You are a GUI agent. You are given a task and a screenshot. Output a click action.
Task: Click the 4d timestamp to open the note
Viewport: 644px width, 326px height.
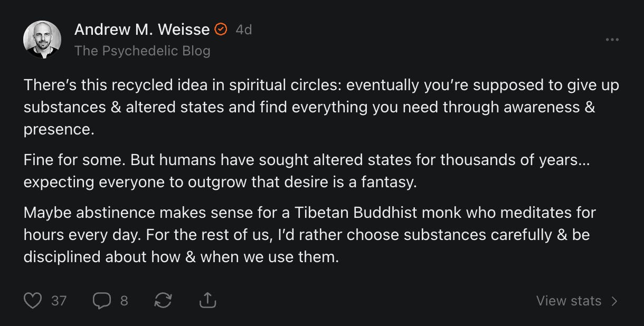click(x=244, y=30)
